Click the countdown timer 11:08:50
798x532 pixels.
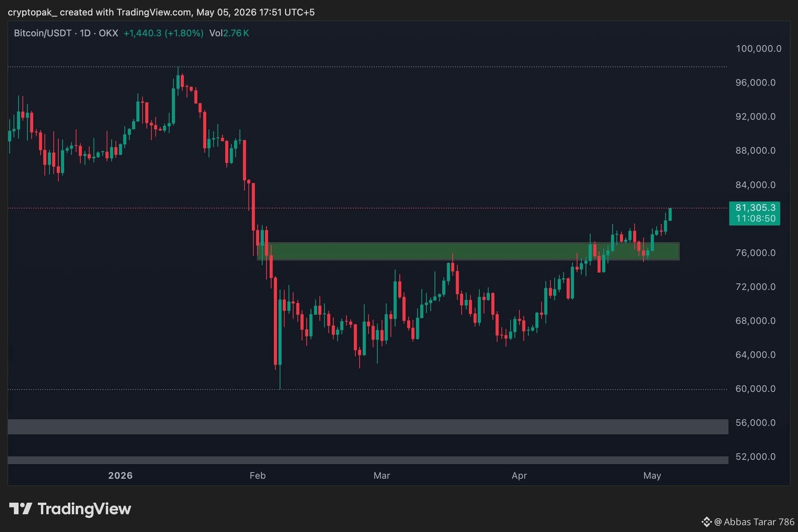click(x=756, y=218)
